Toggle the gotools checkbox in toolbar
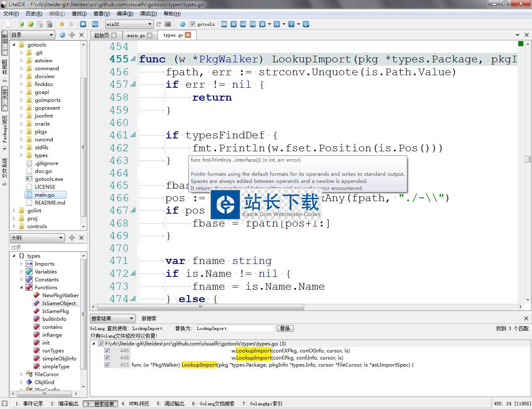This screenshot has height=409, width=532. click(x=192, y=24)
